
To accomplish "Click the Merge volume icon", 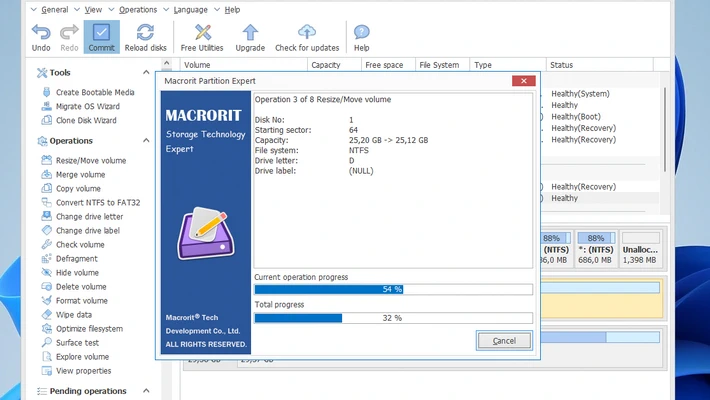I will coord(46,174).
